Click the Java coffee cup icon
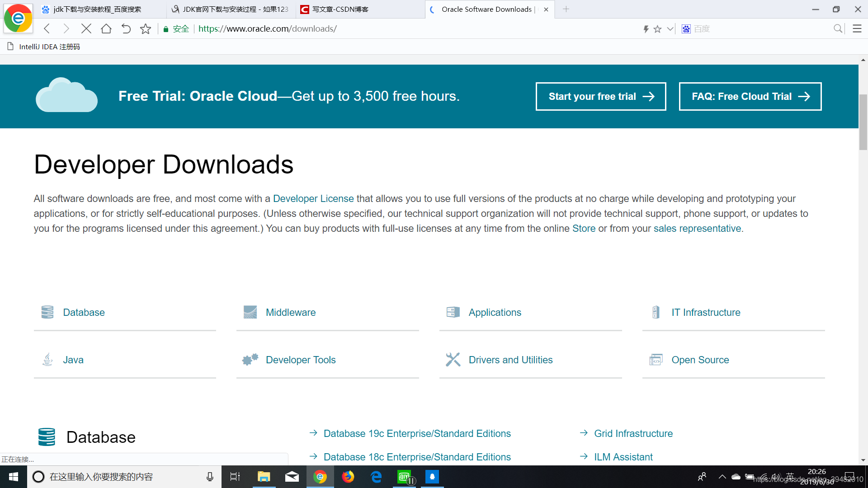 tap(47, 359)
